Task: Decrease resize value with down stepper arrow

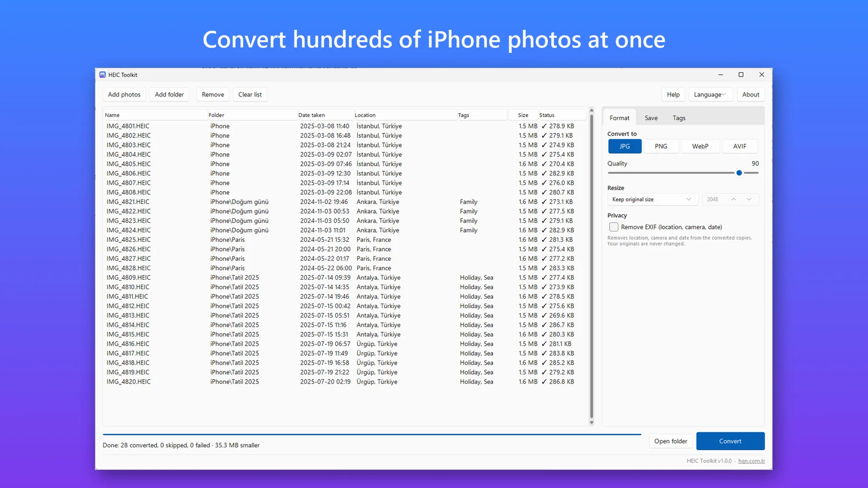Action: click(749, 200)
